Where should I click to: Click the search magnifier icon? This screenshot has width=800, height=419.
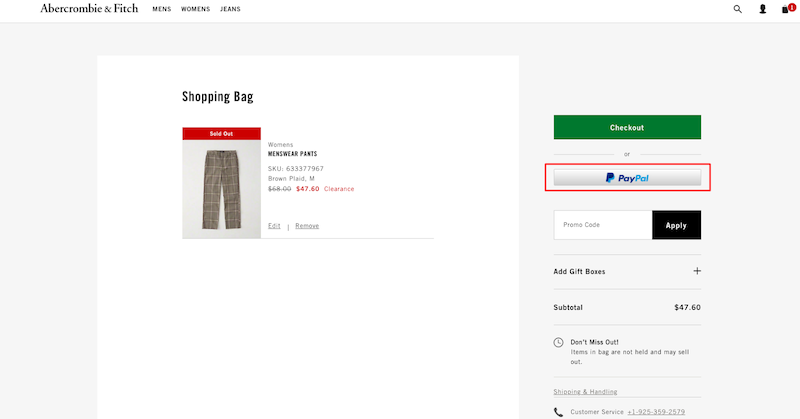click(738, 9)
